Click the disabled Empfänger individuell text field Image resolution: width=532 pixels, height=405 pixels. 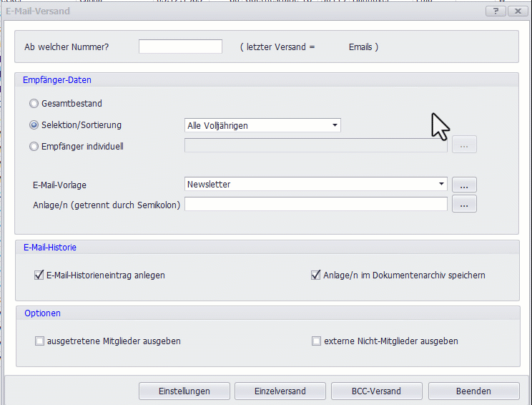315,145
